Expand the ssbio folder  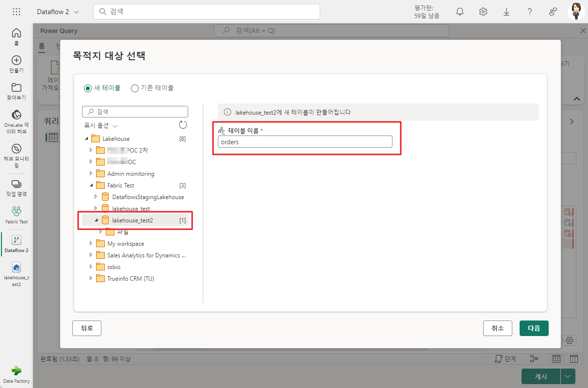click(x=91, y=267)
